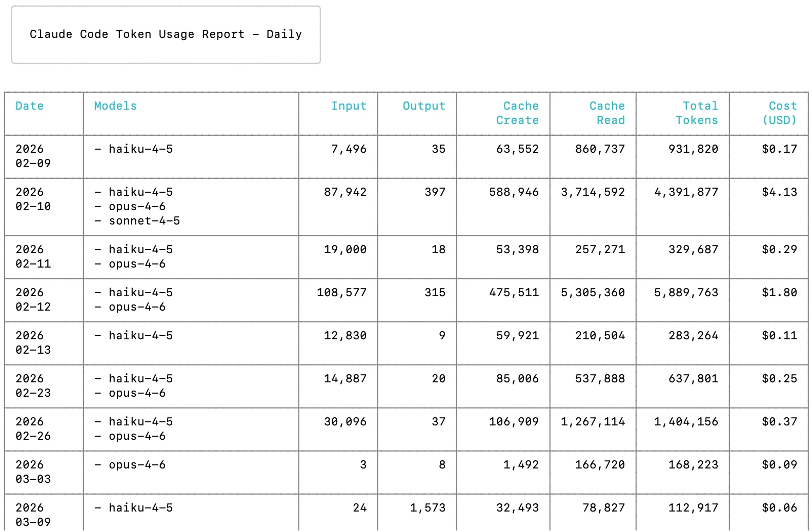Click the cache create value "588,946"

(514, 192)
